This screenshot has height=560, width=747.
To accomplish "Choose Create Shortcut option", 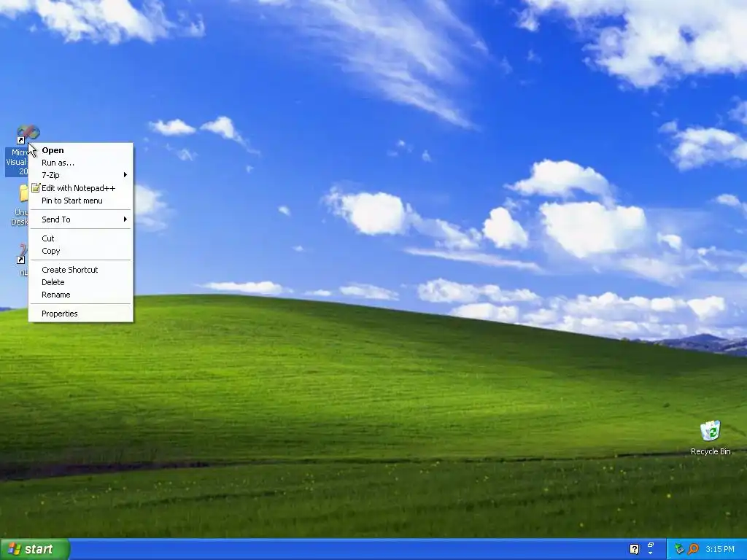I will tap(81, 270).
